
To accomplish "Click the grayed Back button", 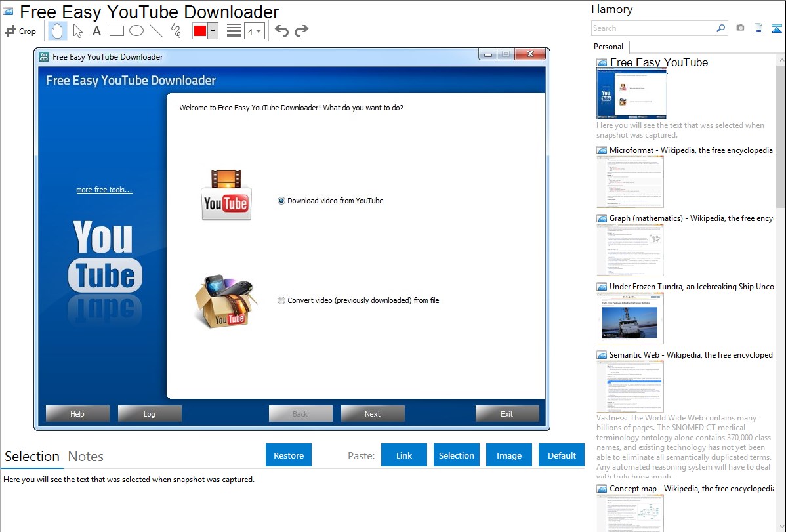I will pyautogui.click(x=300, y=414).
